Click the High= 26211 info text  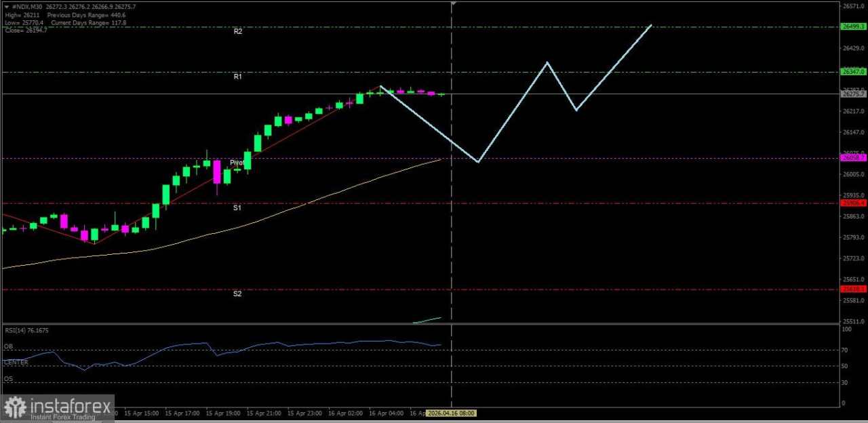(x=24, y=15)
